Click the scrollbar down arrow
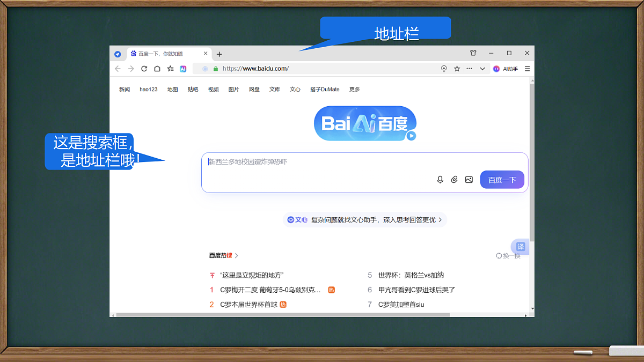 coord(532,309)
